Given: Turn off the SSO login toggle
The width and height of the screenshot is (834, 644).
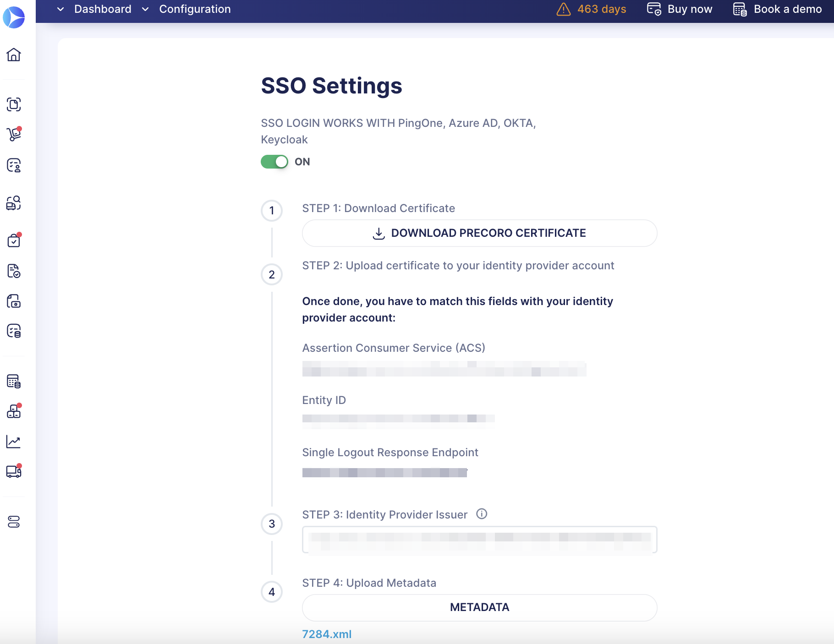Looking at the screenshot, I should tap(274, 162).
